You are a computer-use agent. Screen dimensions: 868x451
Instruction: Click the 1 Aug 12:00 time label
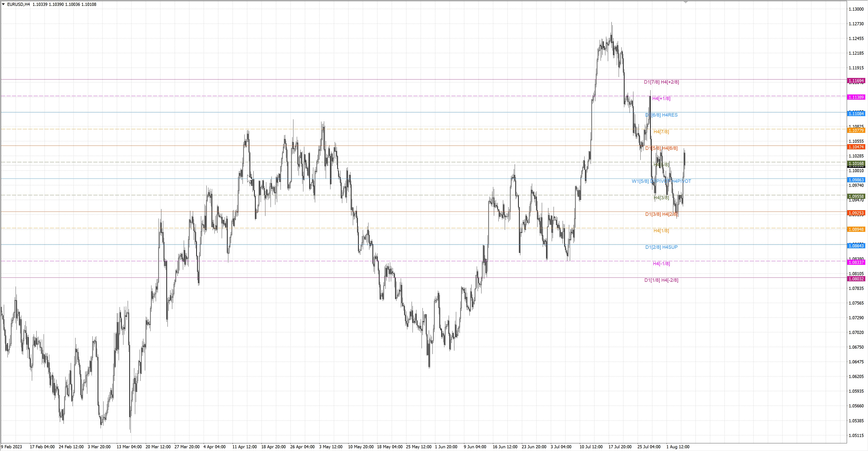tap(678, 447)
